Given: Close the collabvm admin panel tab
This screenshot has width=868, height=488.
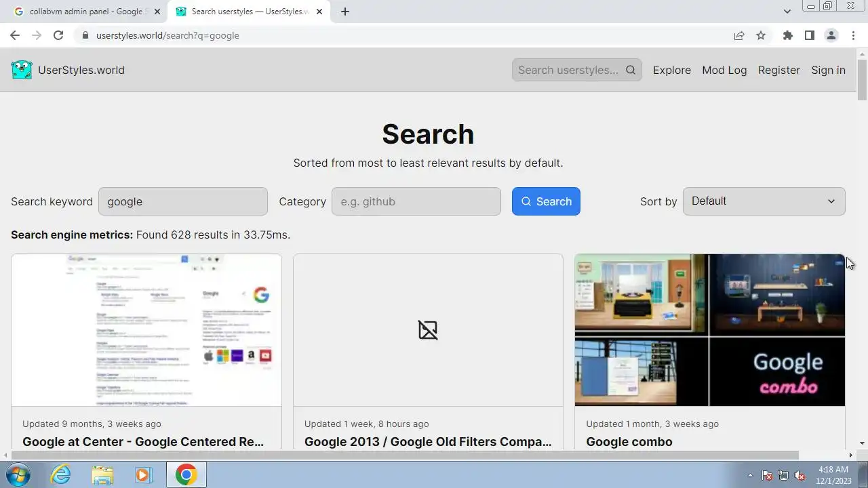Looking at the screenshot, I should (x=157, y=12).
